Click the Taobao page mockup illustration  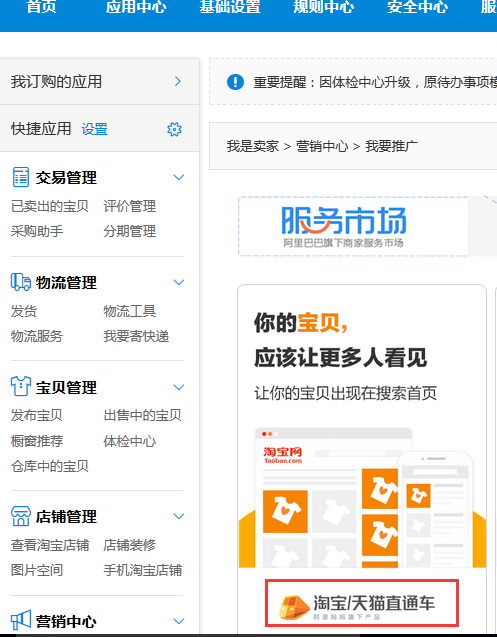tap(362, 497)
